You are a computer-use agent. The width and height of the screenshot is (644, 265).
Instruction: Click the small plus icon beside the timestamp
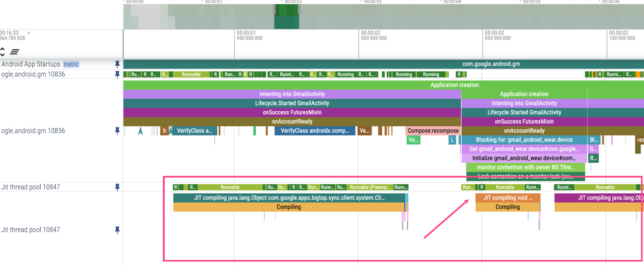pyautogui.click(x=29, y=33)
